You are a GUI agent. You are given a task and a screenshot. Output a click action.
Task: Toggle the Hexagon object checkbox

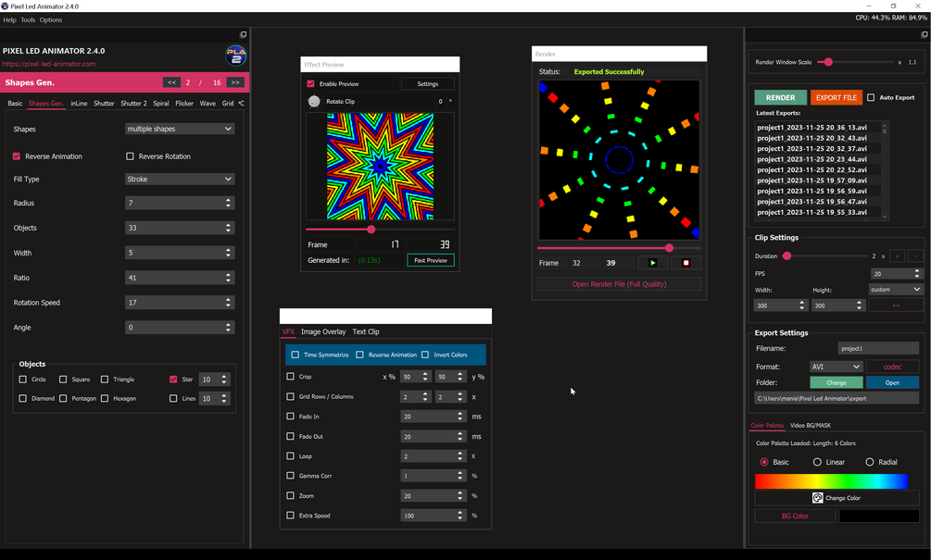click(x=105, y=399)
